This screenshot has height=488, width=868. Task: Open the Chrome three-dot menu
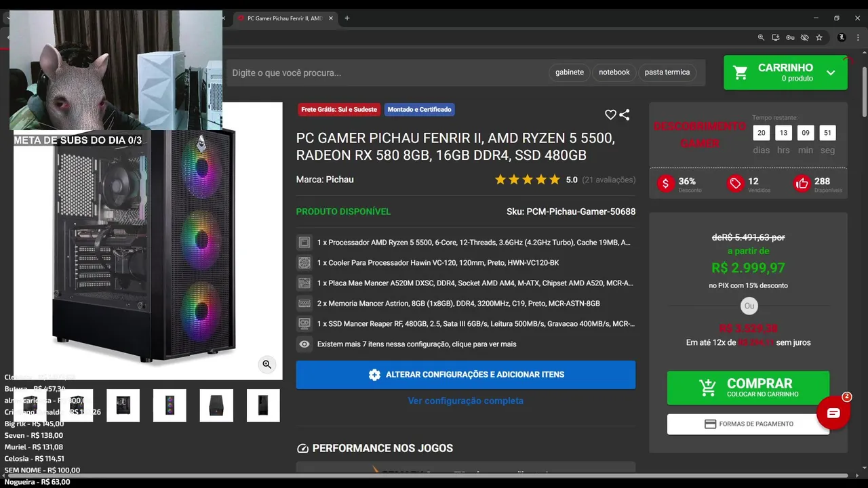click(858, 37)
